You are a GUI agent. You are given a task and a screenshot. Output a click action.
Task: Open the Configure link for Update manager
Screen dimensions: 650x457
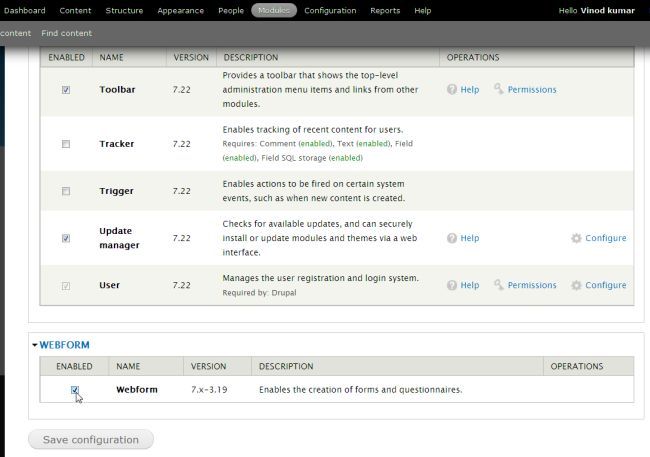(x=606, y=238)
